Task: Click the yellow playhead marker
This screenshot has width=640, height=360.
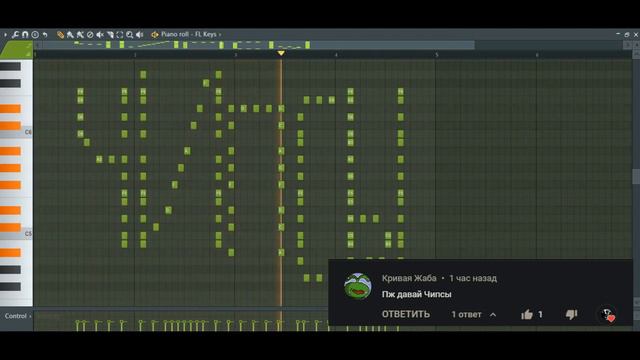Action: [x=281, y=53]
